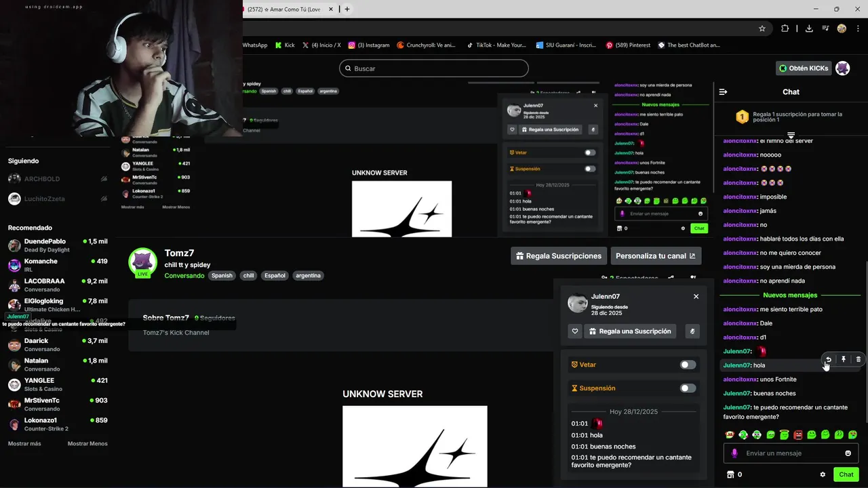Image resolution: width=868 pixels, height=488 pixels.
Task: Open the TikTok bookmark
Action: coord(496,45)
